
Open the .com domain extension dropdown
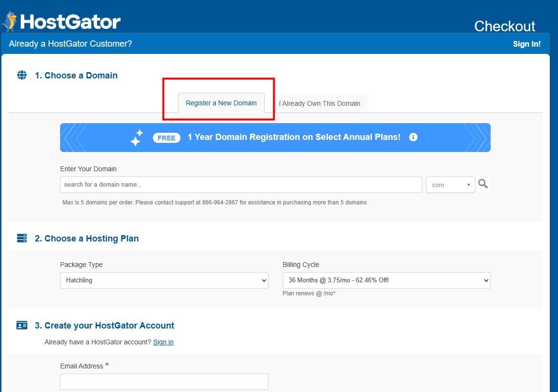tap(451, 185)
